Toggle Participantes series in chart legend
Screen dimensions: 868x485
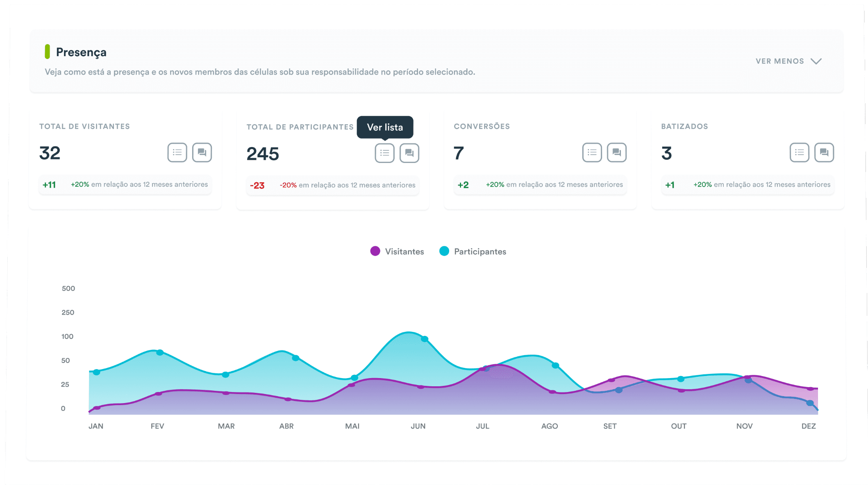coord(479,252)
